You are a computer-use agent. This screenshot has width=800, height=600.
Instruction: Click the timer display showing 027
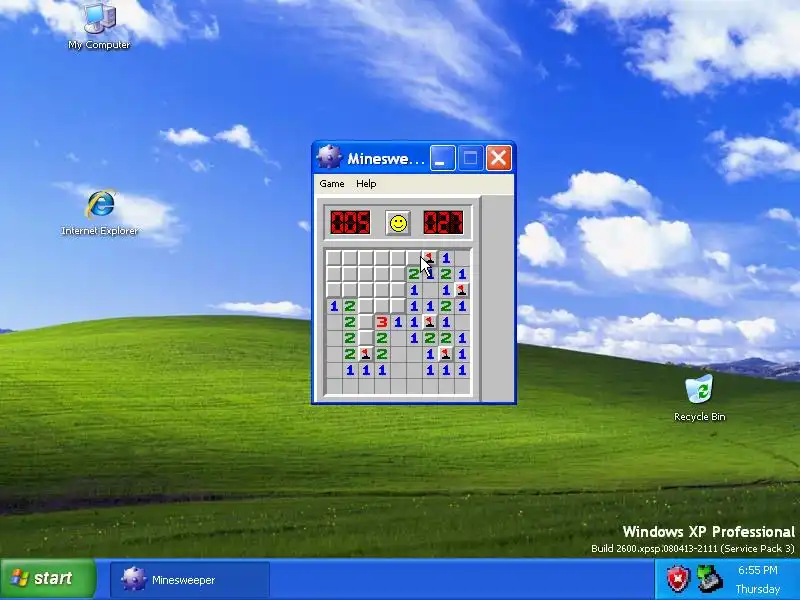pos(443,222)
